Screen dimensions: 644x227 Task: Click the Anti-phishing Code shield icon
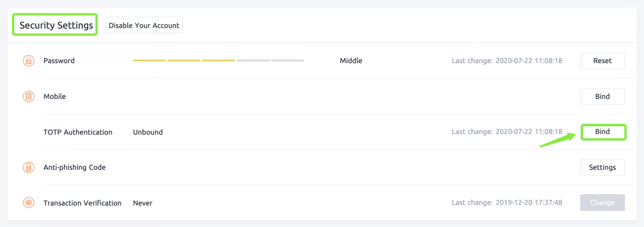29,167
